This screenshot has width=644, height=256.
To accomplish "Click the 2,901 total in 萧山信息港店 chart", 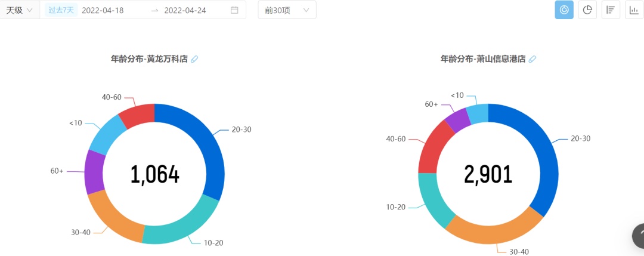I will pos(488,174).
